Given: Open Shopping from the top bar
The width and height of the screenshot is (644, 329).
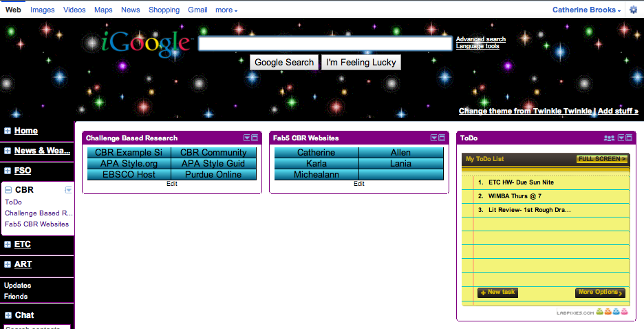Looking at the screenshot, I should click(164, 10).
